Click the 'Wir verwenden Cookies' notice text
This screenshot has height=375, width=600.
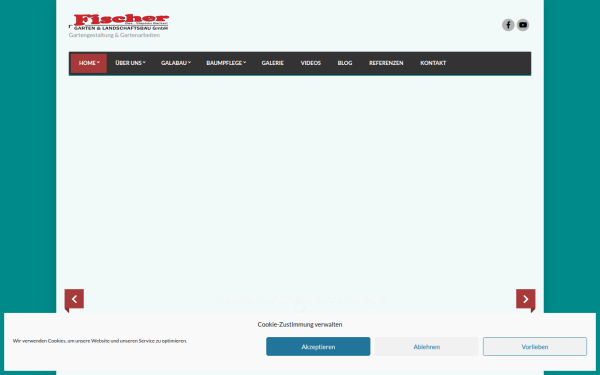click(x=100, y=341)
